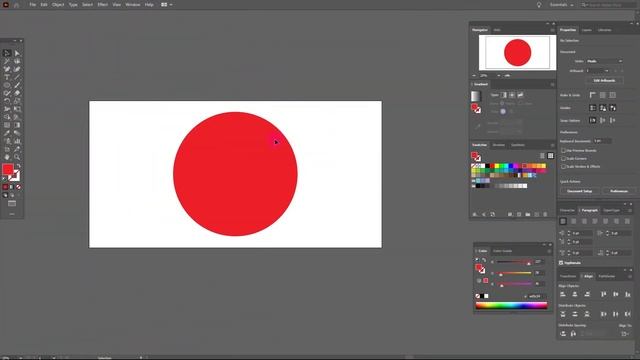Viewport: 640px width, 360px height.
Task: Select the Line Segment tool
Action: click(17, 77)
